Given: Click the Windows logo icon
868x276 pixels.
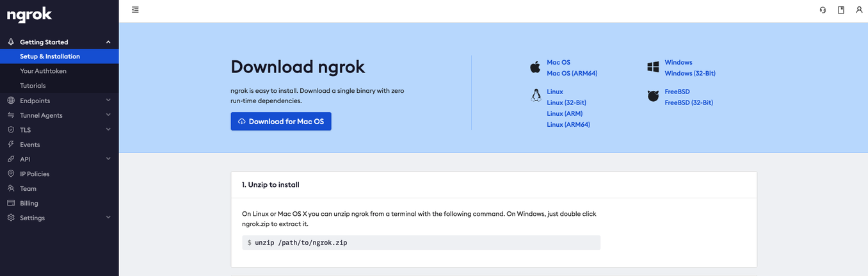Looking at the screenshot, I should 653,67.
